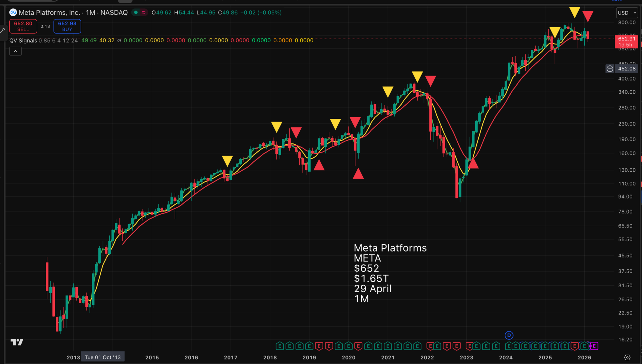Click the TradingView logo in bottom-left corner
Image resolution: width=642 pixels, height=364 pixels.
[17, 342]
